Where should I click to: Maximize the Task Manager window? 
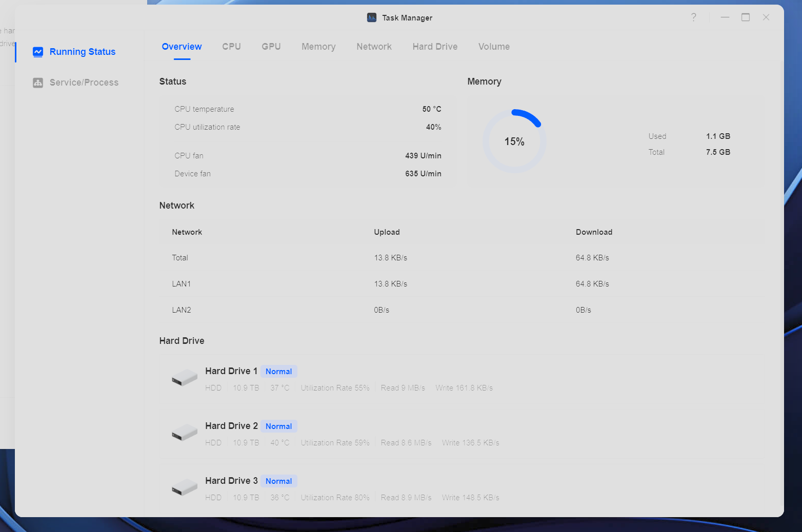click(745, 17)
